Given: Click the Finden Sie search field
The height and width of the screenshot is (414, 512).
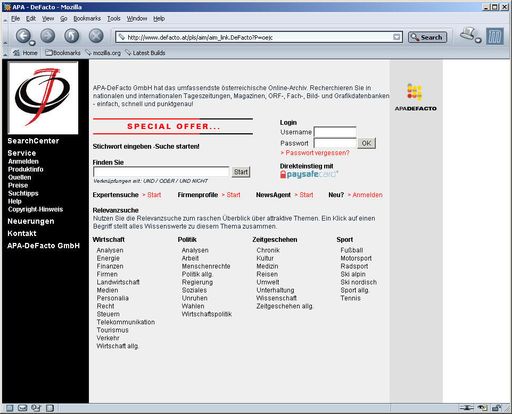Looking at the screenshot, I should 161,172.
